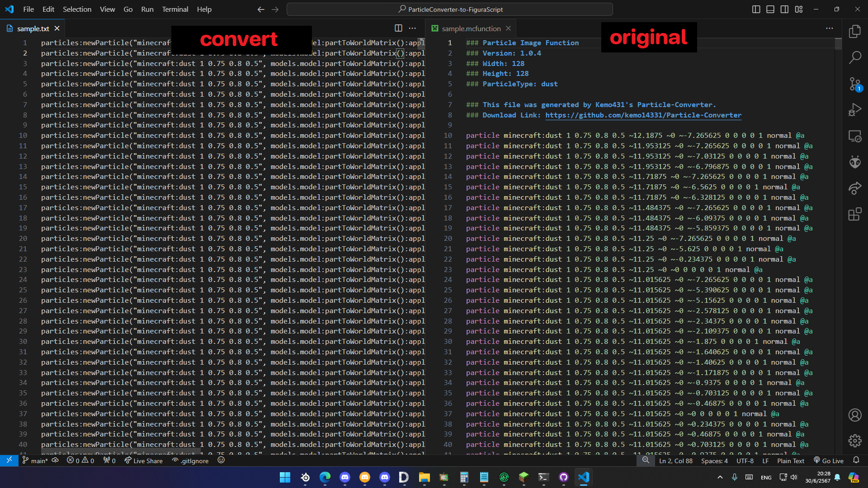Open the Manage settings gear
Viewport: 868px width, 488px height.
point(854,441)
